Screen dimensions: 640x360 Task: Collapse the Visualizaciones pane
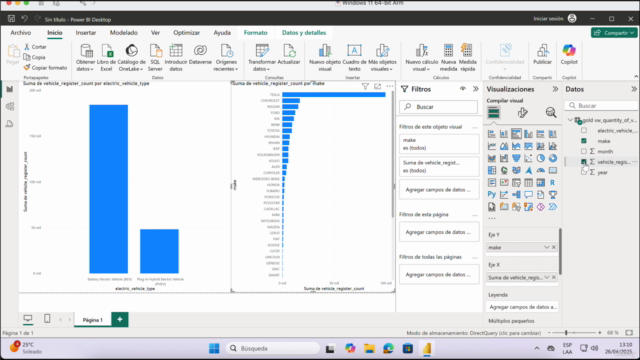tap(555, 89)
